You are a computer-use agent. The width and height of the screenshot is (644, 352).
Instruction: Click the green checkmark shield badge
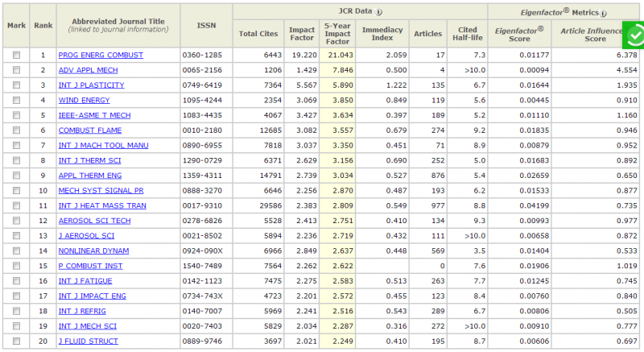[x=634, y=34]
